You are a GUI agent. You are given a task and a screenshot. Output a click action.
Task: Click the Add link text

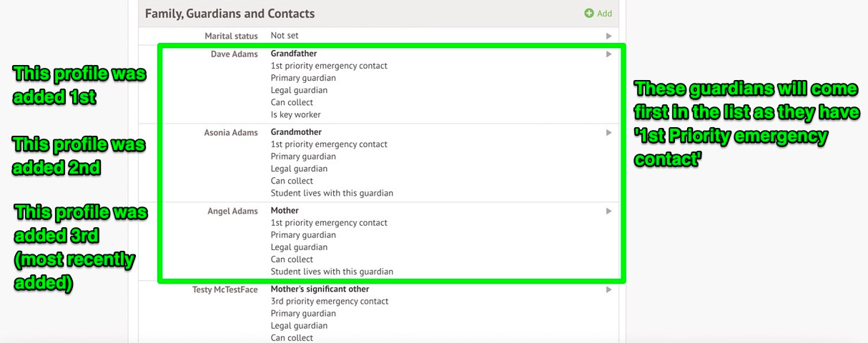[x=604, y=14]
